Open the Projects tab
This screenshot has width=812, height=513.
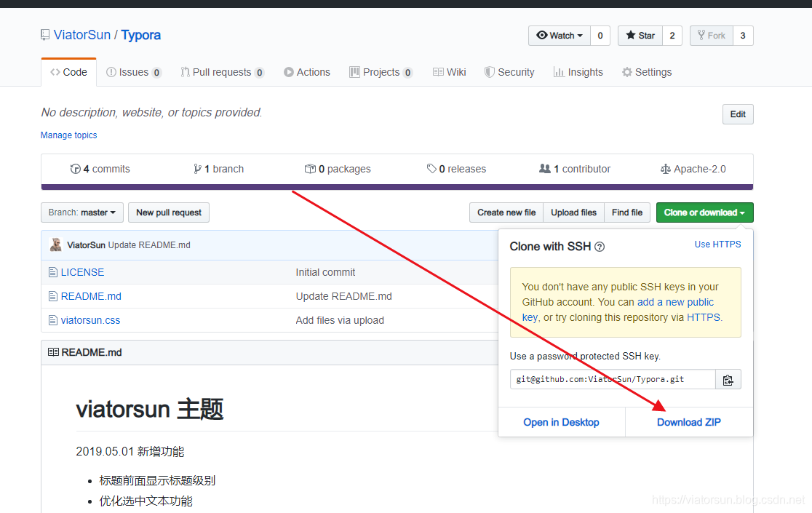(x=381, y=72)
